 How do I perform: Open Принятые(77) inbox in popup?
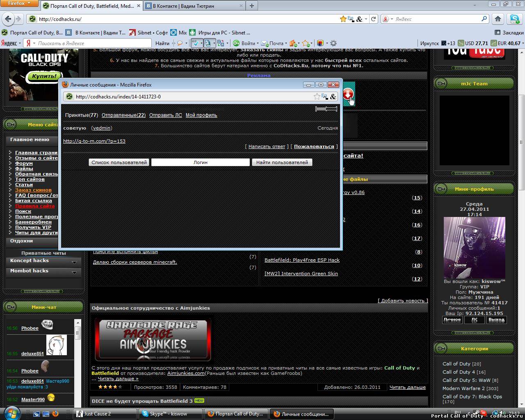pos(82,115)
